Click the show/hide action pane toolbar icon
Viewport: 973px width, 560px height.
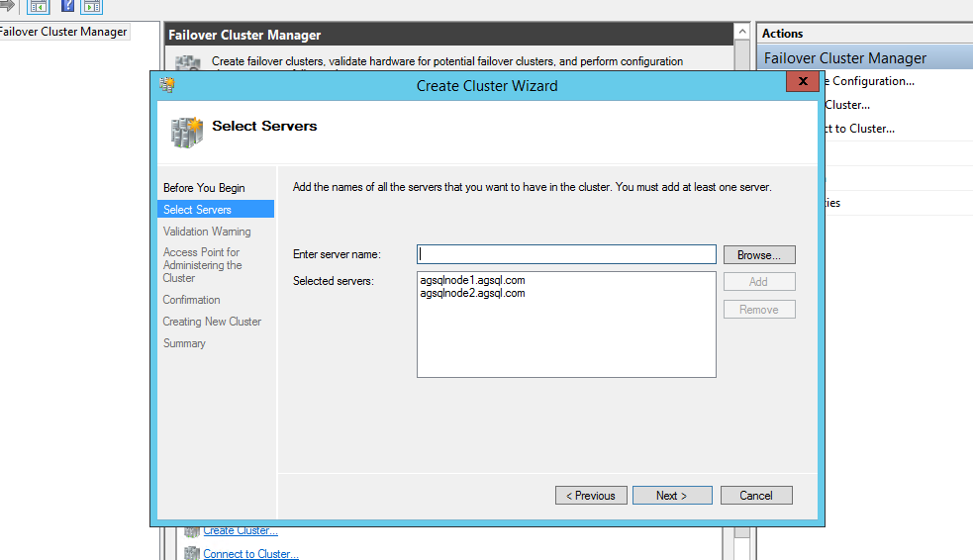(91, 7)
